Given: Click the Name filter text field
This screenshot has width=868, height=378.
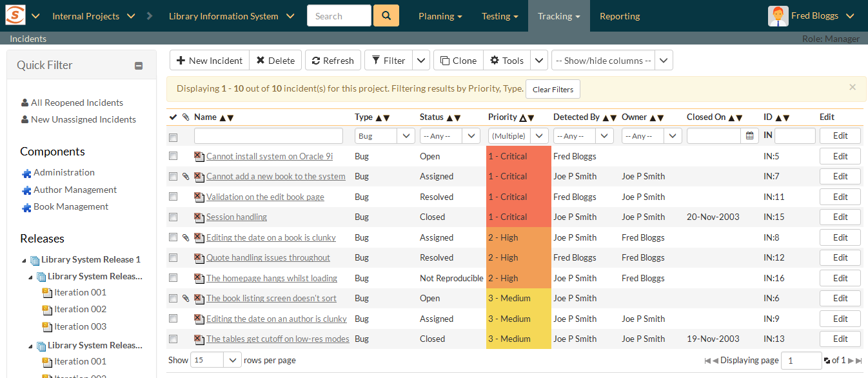Looking at the screenshot, I should (268, 136).
